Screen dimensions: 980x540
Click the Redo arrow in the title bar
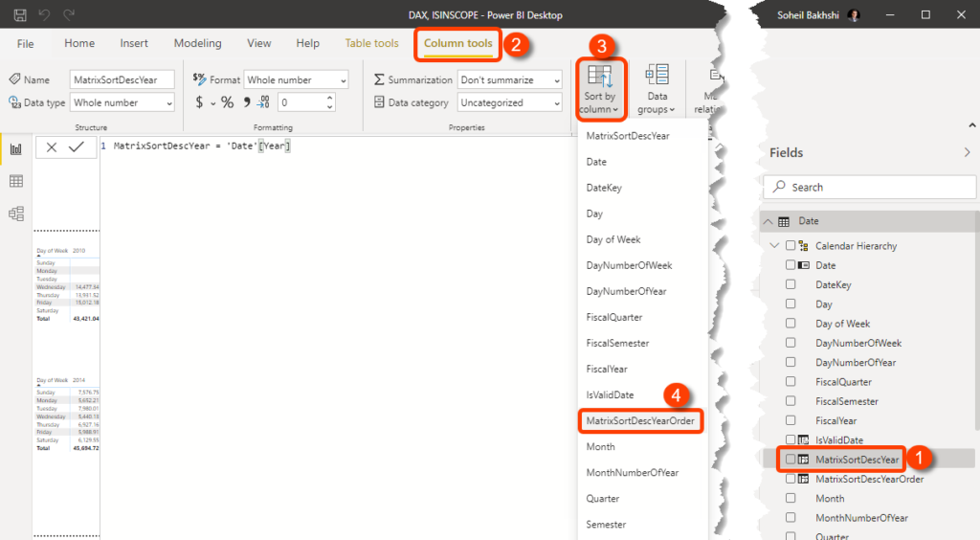pyautogui.click(x=69, y=15)
